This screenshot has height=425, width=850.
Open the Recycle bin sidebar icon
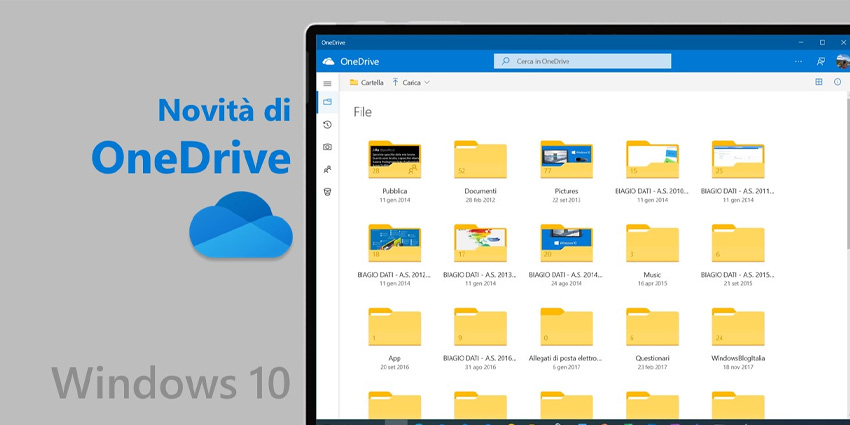pyautogui.click(x=327, y=192)
